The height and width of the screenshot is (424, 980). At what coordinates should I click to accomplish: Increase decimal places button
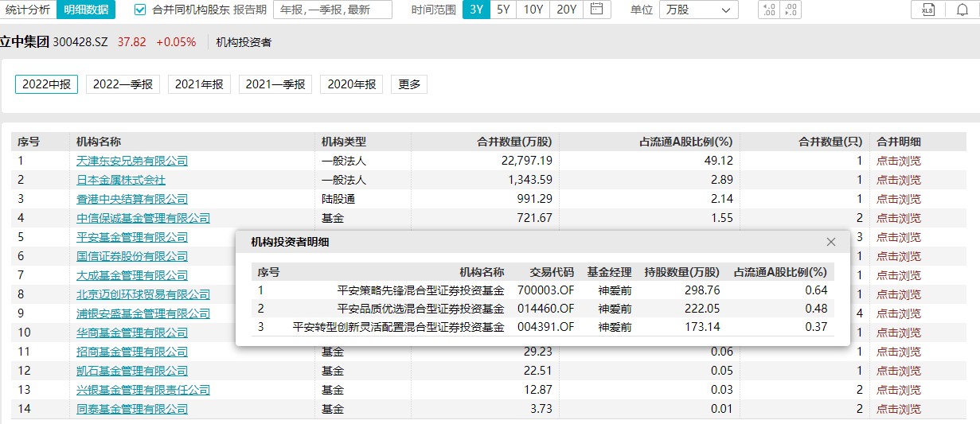pos(768,10)
